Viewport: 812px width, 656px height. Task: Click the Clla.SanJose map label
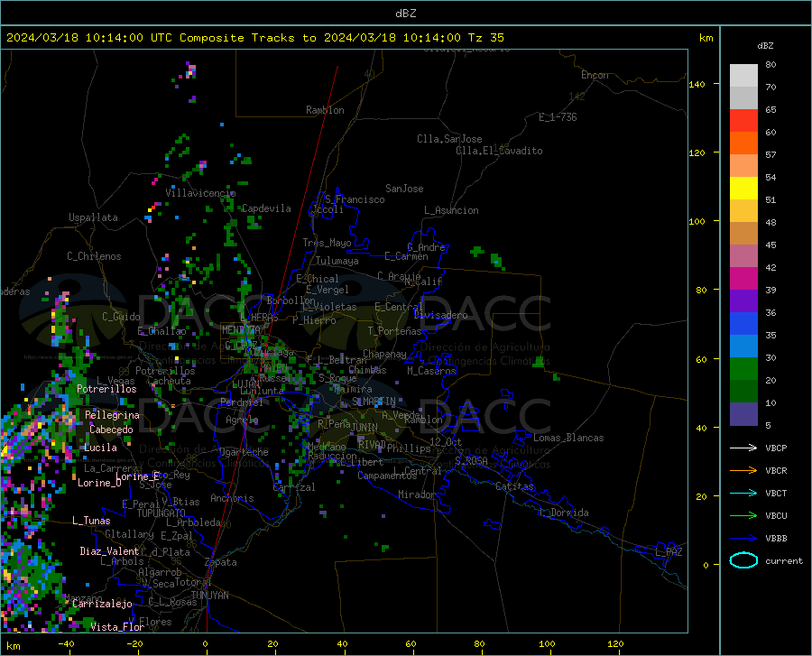(x=449, y=139)
